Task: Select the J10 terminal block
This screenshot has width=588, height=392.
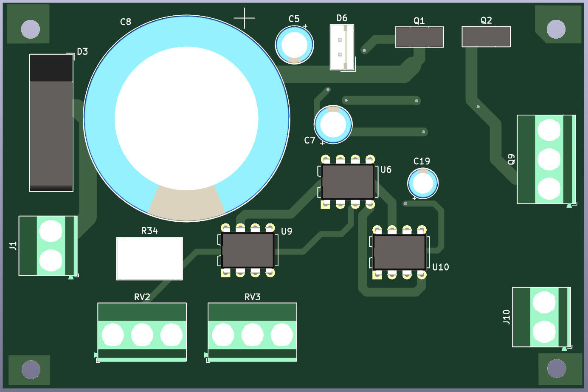Action: coord(541,317)
